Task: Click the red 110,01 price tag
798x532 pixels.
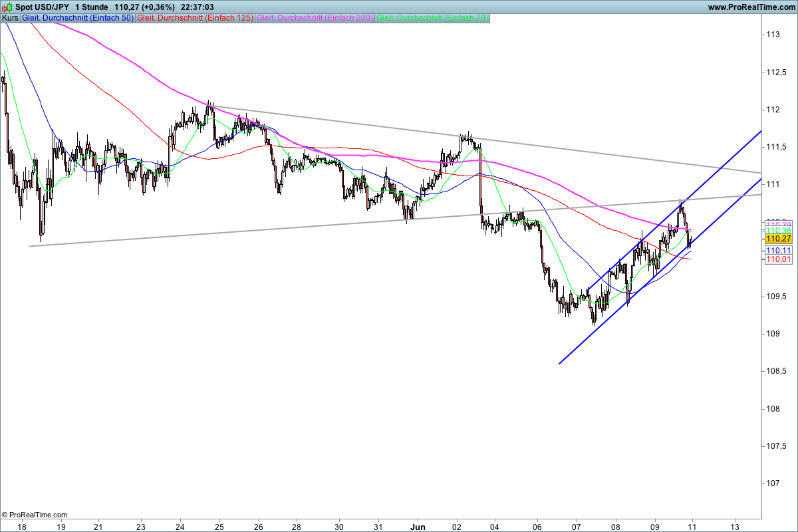Action: (778, 259)
